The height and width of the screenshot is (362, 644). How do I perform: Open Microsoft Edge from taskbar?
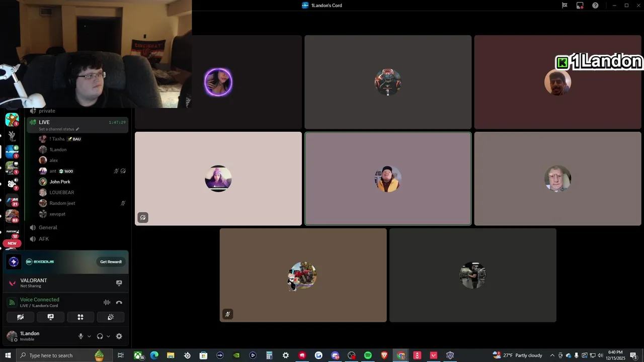click(154, 355)
